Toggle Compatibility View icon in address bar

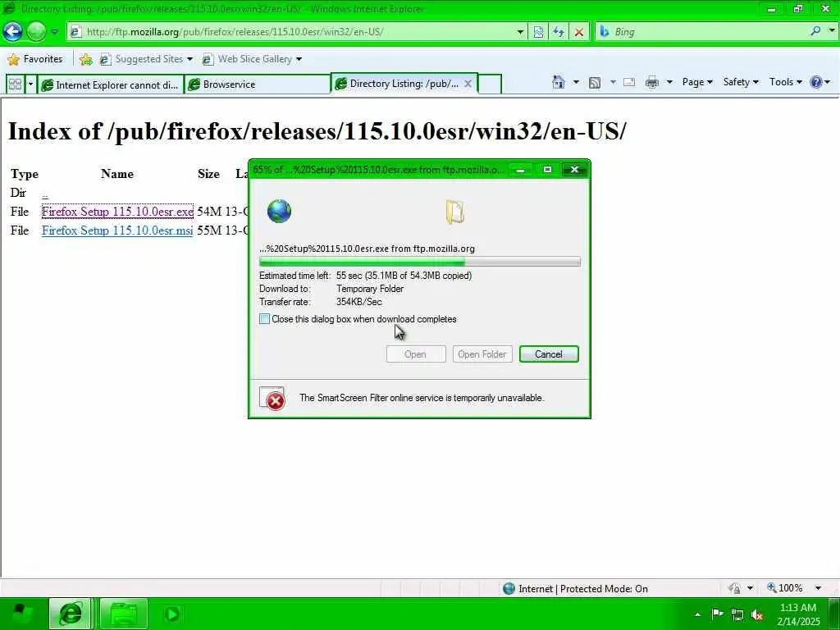coord(538,32)
